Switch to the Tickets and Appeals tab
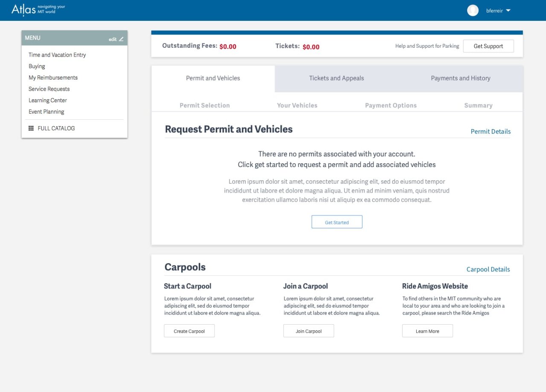Image resolution: width=546 pixels, height=392 pixels. click(337, 78)
